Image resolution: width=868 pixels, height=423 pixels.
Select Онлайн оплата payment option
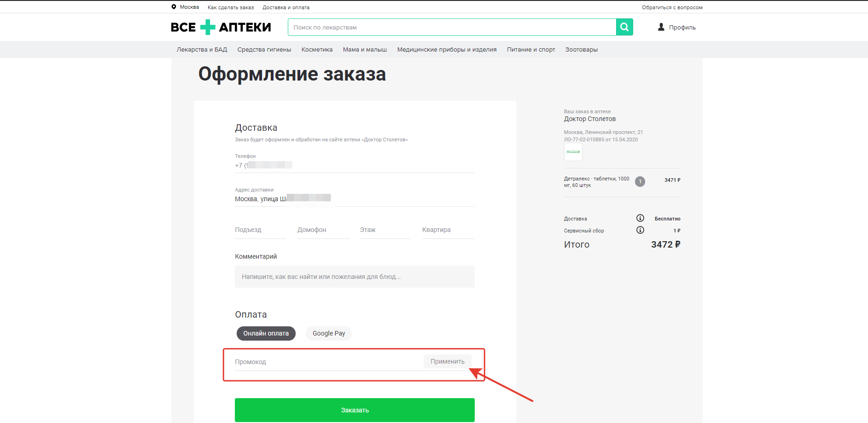(266, 333)
